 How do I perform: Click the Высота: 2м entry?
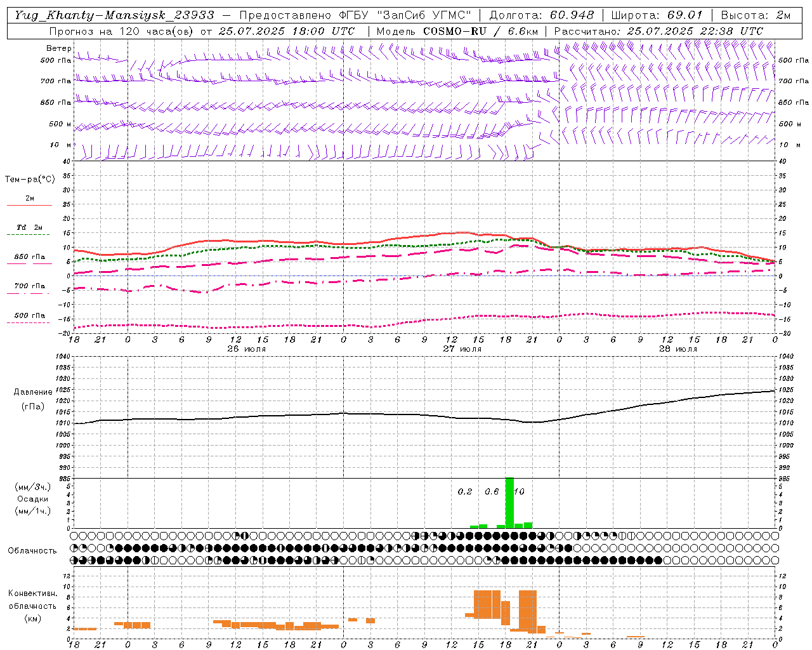coord(756,15)
